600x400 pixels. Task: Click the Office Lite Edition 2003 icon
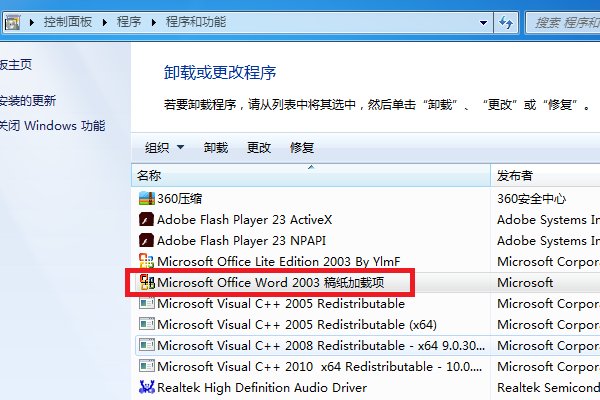pyautogui.click(x=147, y=261)
